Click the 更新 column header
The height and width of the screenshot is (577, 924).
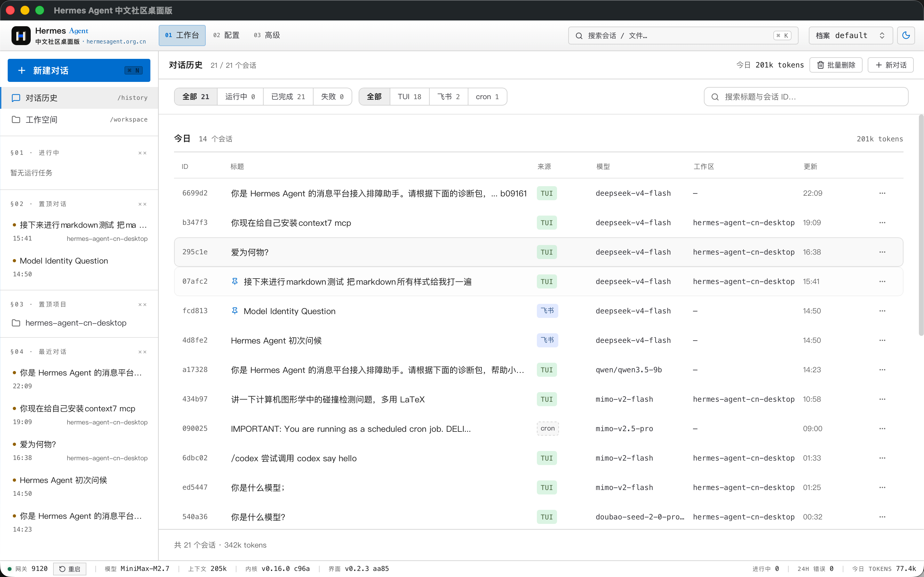click(x=810, y=167)
